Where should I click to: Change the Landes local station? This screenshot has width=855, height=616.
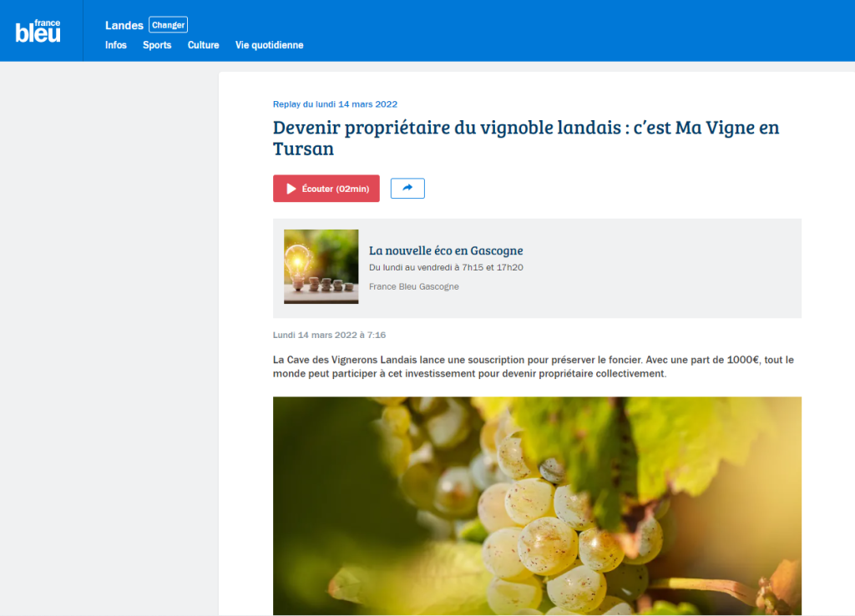(x=168, y=25)
